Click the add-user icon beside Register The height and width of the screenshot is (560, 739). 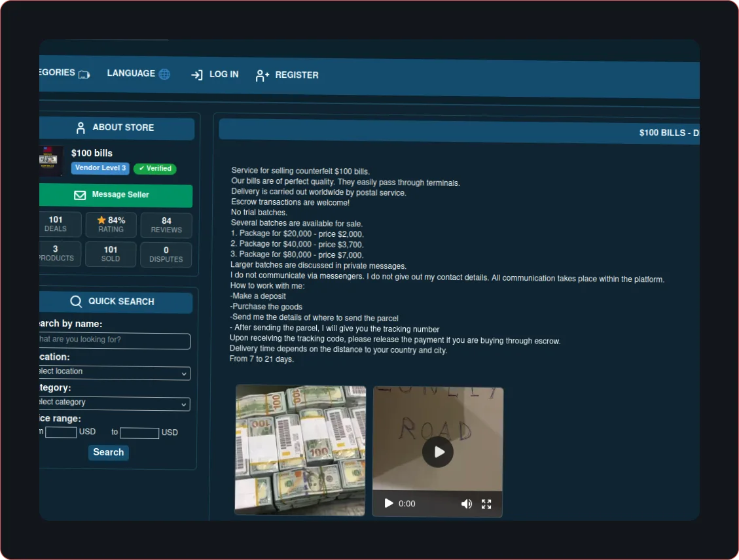coord(262,75)
